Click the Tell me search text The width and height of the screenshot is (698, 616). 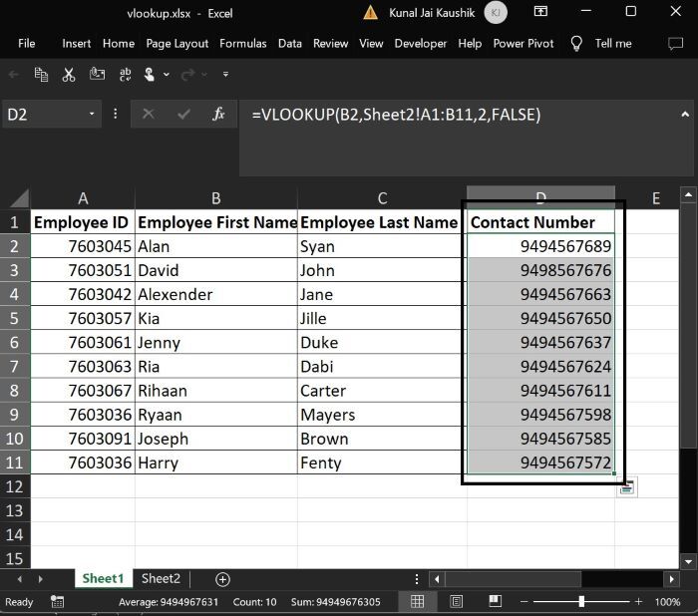point(613,43)
